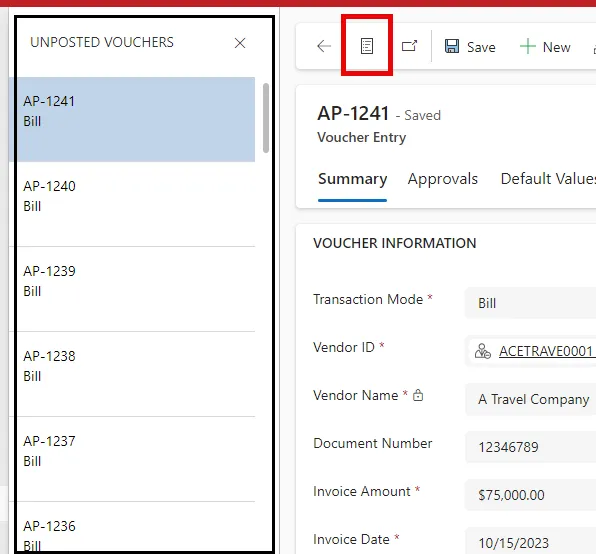596x554 pixels.
Task: Click the UNPOSTED VOUCHERS panel heading
Action: coord(102,42)
